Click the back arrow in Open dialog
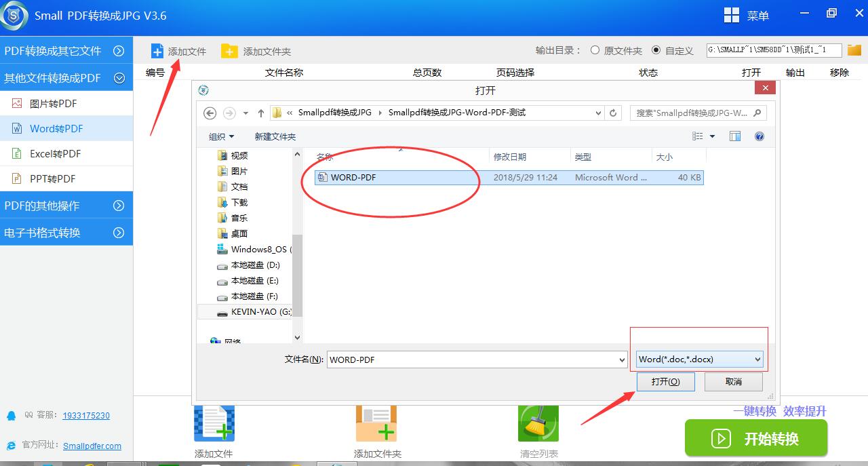Screen dimensions: 868x466 (x=210, y=113)
